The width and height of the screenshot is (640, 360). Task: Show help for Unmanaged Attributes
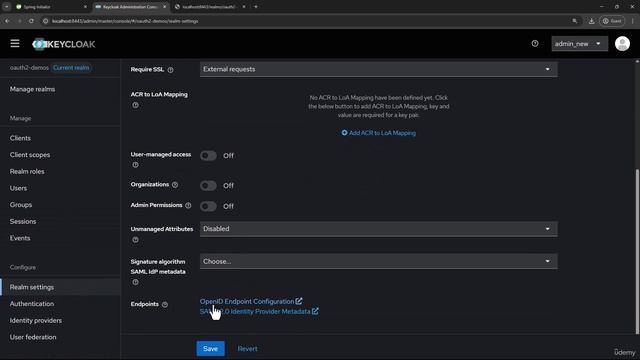[x=136, y=240]
